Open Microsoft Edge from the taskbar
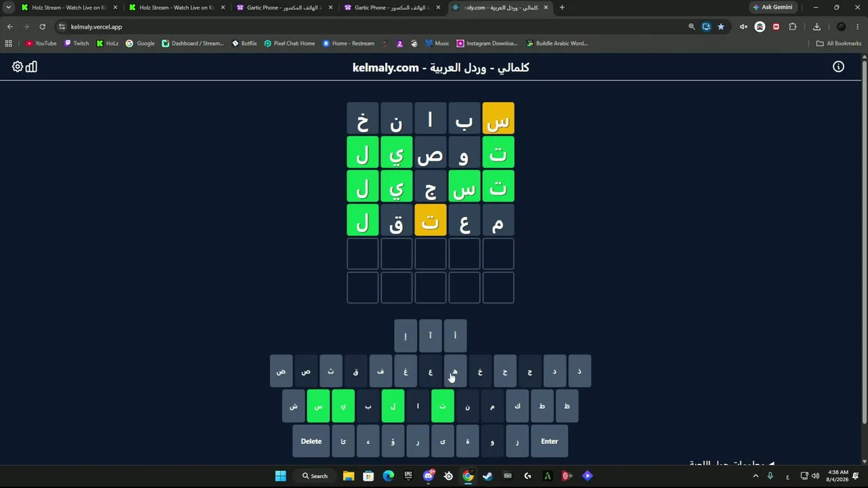868x488 pixels. coord(388,476)
